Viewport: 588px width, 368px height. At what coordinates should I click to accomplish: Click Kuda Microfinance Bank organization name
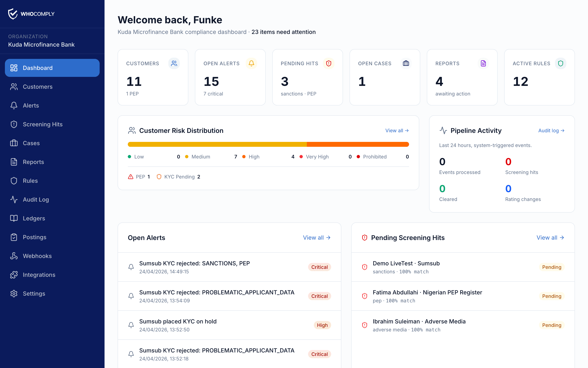(41, 45)
